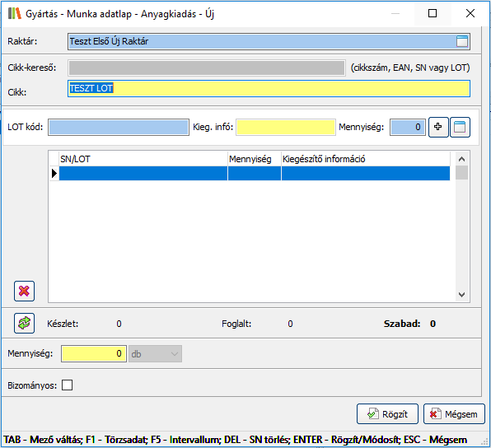Click the SN/LOT column header
Image resolution: width=491 pixels, height=448 pixels.
tap(143, 159)
